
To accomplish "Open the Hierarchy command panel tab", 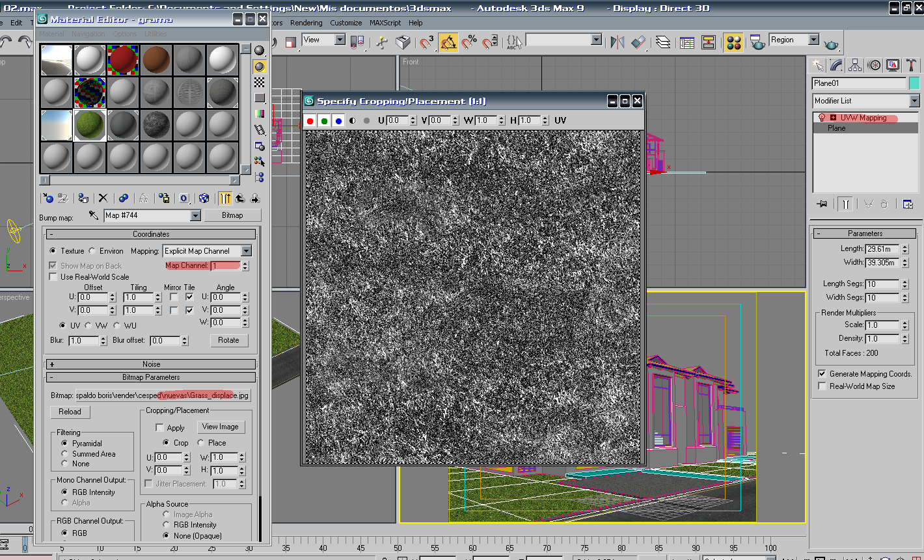I will pyautogui.click(x=855, y=65).
